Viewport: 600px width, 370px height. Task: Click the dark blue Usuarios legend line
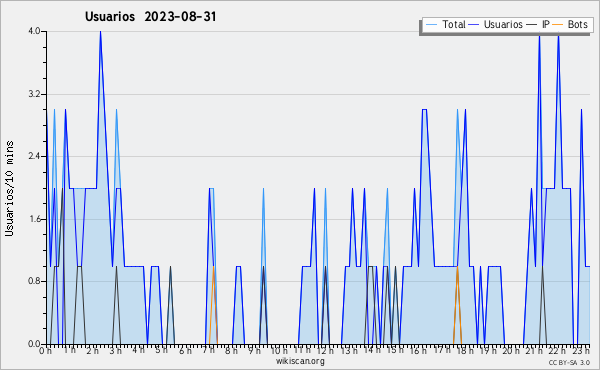[474, 25]
